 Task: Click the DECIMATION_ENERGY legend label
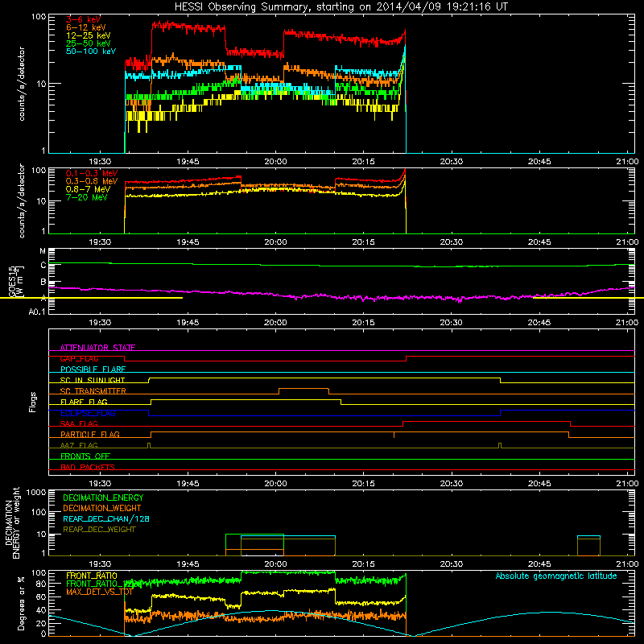click(x=103, y=497)
